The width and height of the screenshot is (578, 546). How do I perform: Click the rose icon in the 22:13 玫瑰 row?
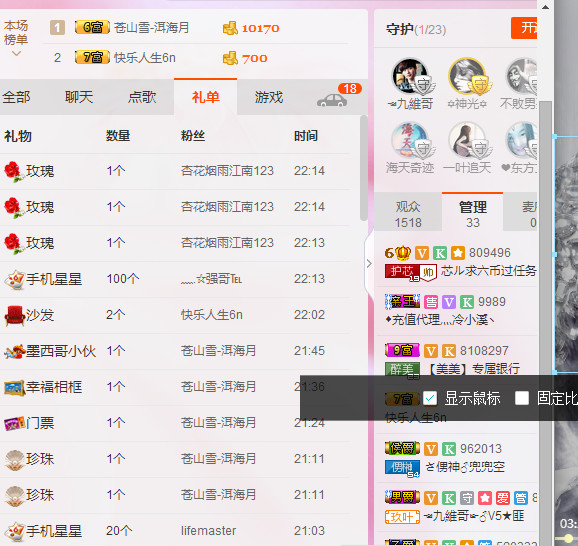point(13,243)
